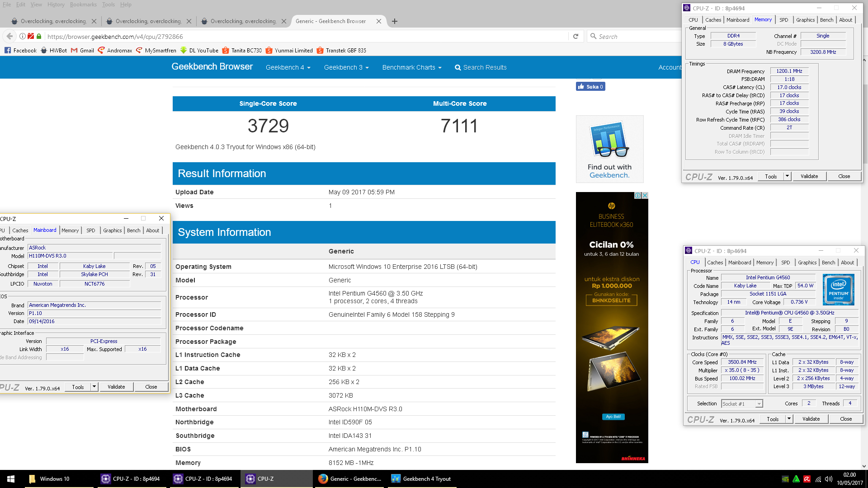Open the Socket #1 selection combo box
Viewport: 868px width, 488px height.
click(742, 404)
